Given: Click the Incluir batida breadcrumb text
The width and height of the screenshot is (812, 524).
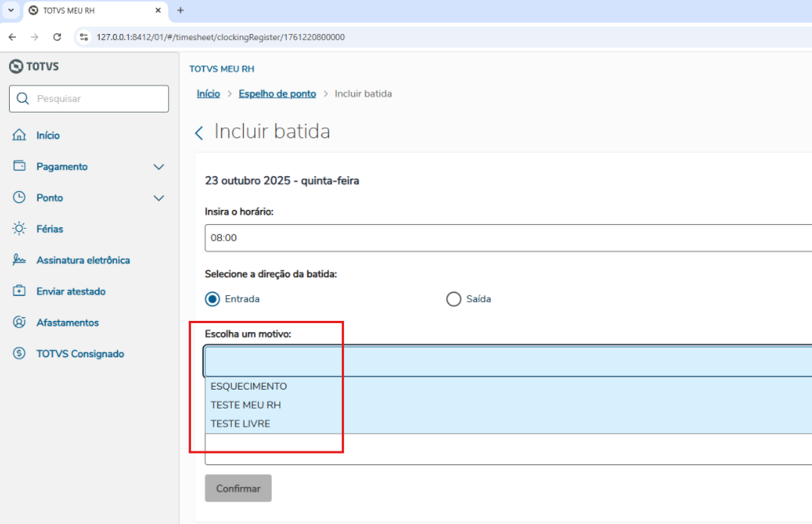Looking at the screenshot, I should (363, 94).
